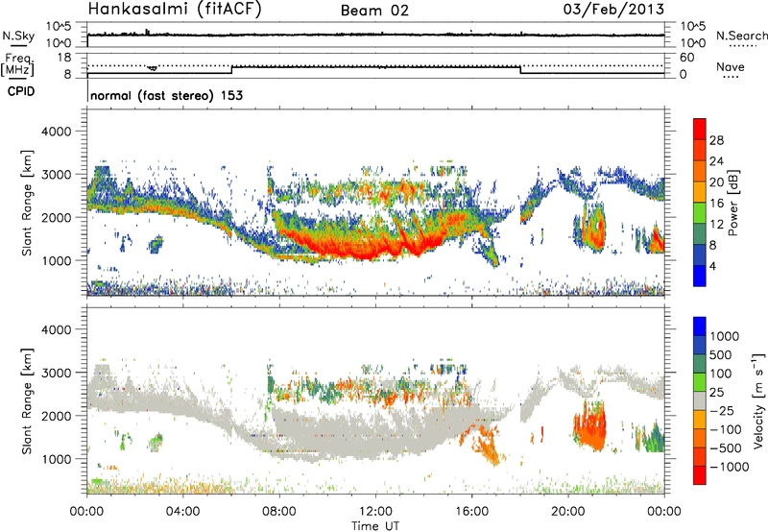This screenshot has height=532, width=768.
Task: Click the 'Time UT' axis label
Action: (x=375, y=526)
